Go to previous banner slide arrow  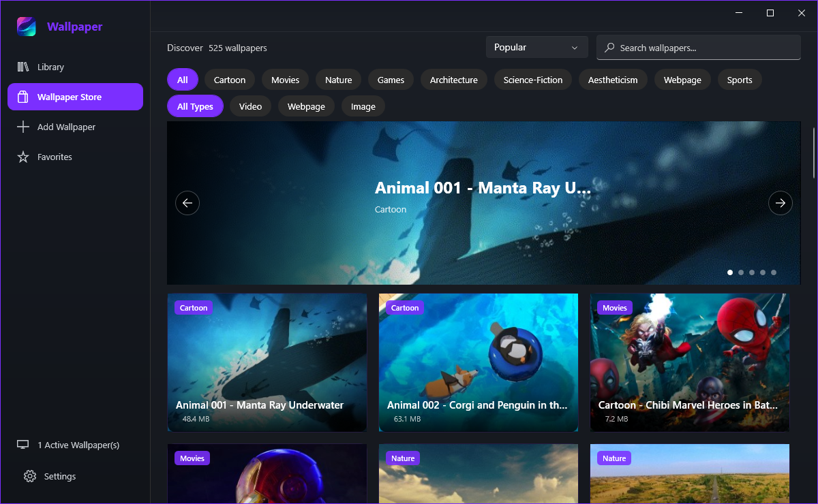click(187, 203)
